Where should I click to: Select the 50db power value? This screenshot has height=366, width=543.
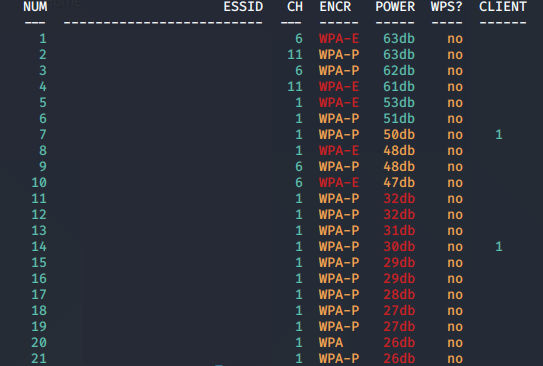point(399,134)
